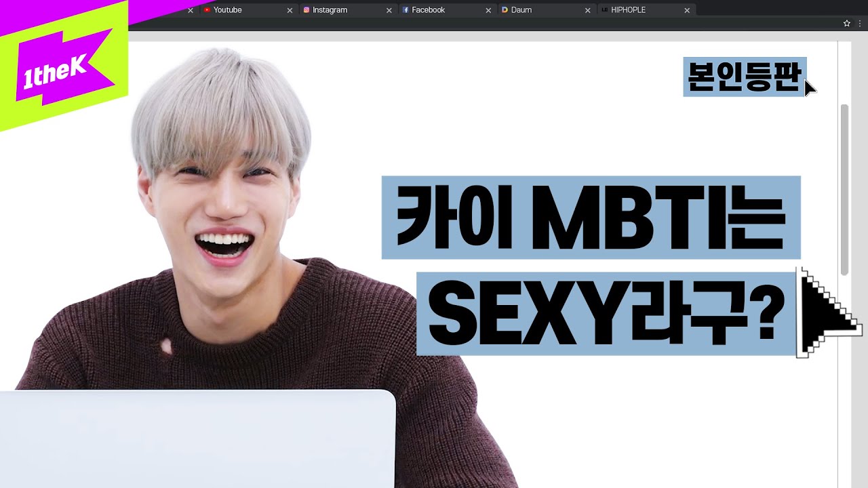Close the Instagram tab

[389, 10]
